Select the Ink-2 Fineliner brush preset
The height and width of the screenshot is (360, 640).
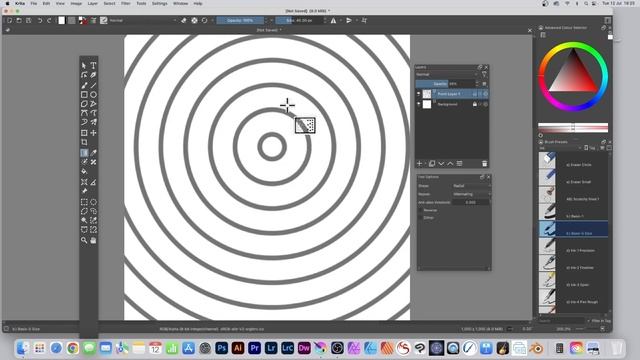(573, 263)
